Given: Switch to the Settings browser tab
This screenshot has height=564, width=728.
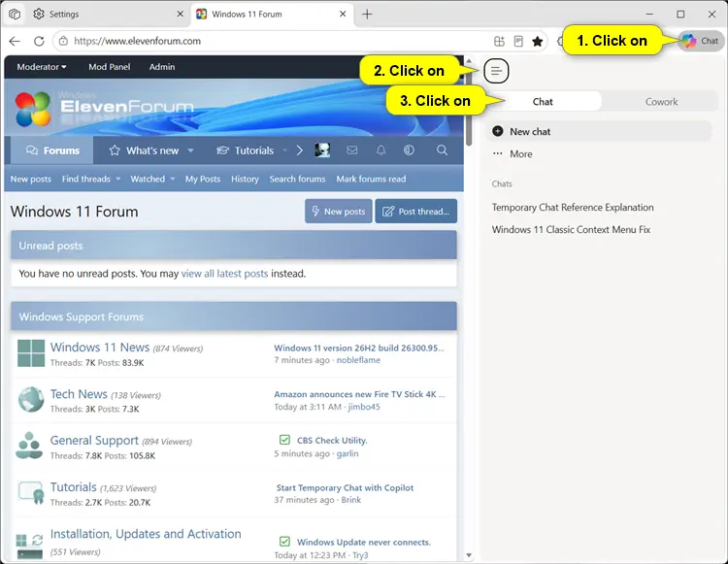Looking at the screenshot, I should point(107,15).
